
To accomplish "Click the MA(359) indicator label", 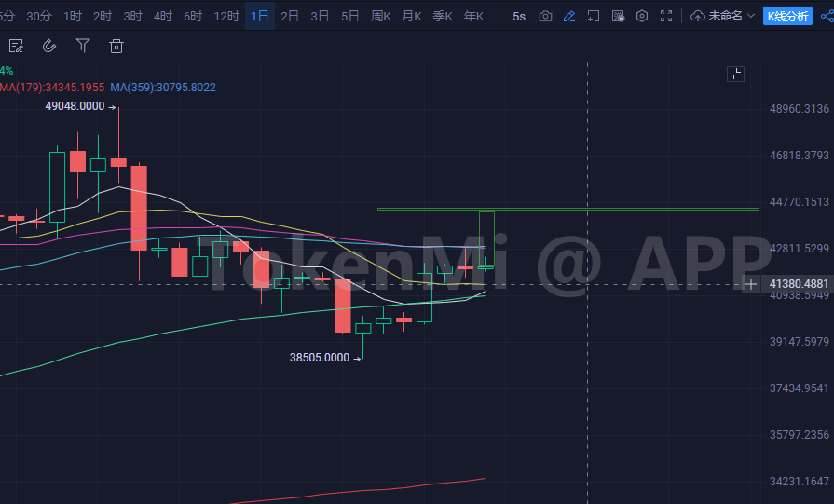I will 163,88.
